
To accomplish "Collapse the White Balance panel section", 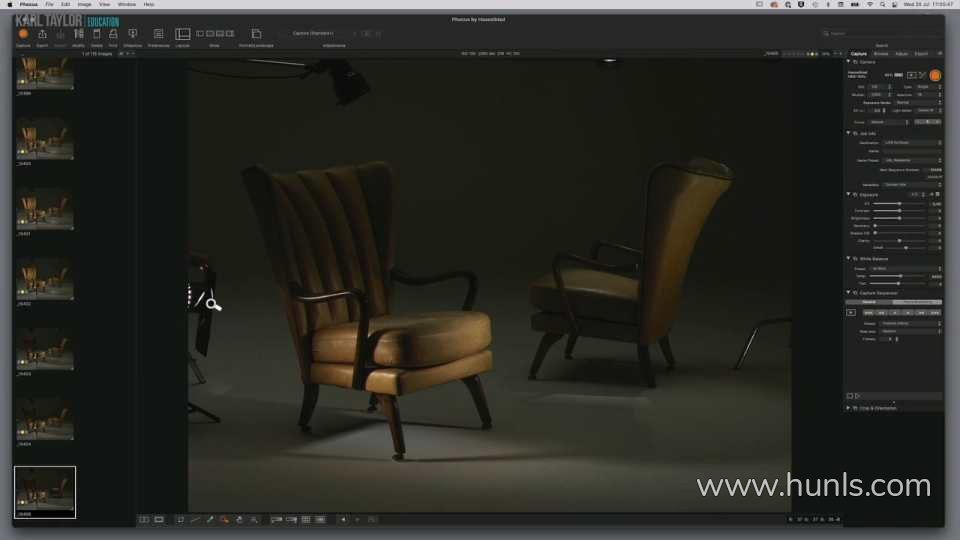I will coord(849,258).
